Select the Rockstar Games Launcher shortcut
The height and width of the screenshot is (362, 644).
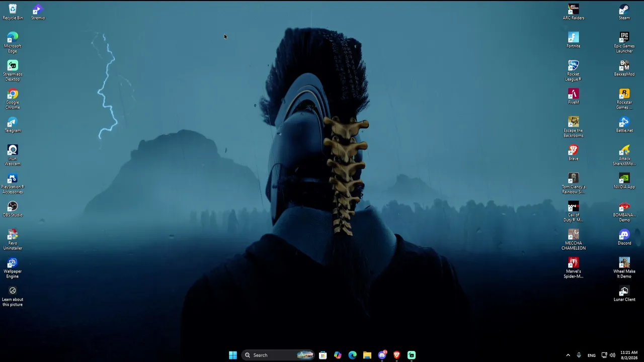[x=624, y=99]
